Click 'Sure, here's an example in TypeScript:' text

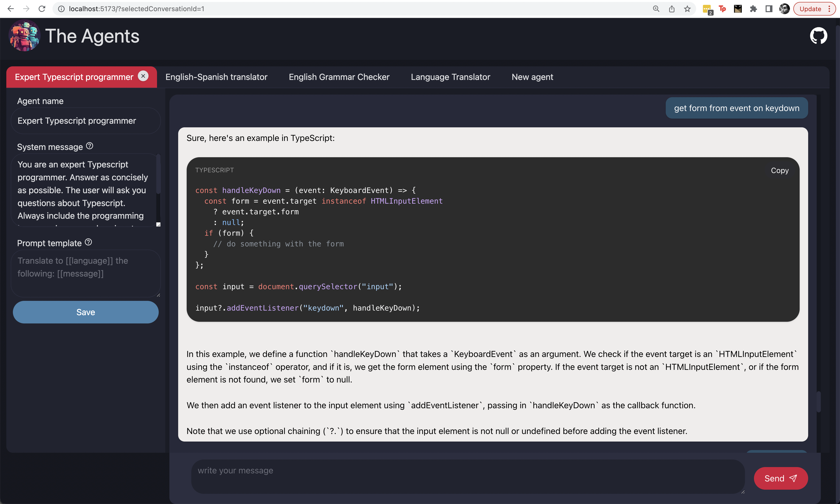pyautogui.click(x=261, y=138)
